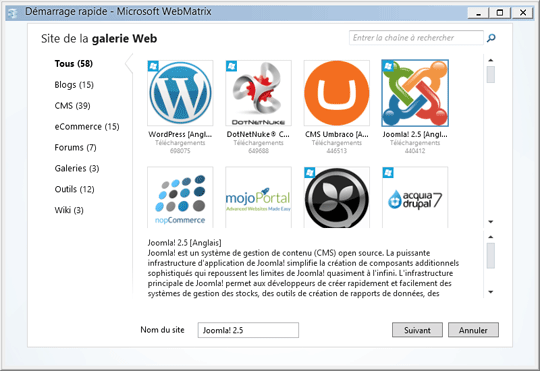The width and height of the screenshot is (540, 371).
Task: Pick the orange CMS Umbraco icon
Action: pyautogui.click(x=336, y=93)
